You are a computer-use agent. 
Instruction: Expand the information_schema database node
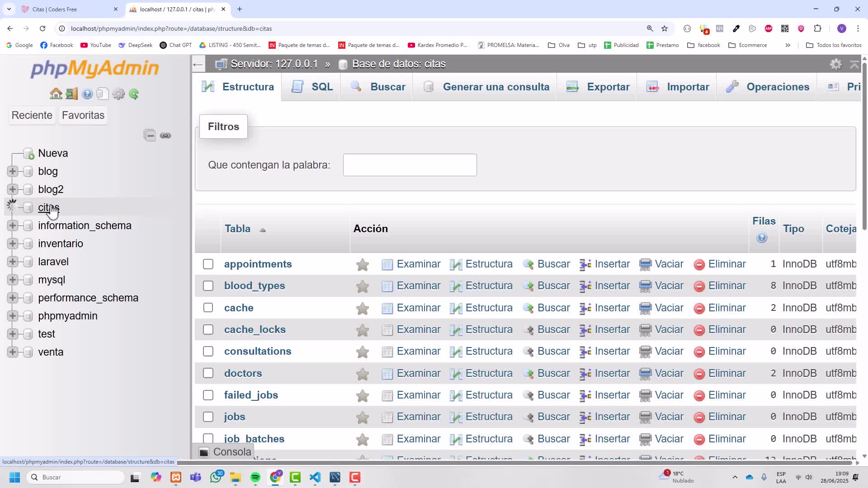(13, 225)
